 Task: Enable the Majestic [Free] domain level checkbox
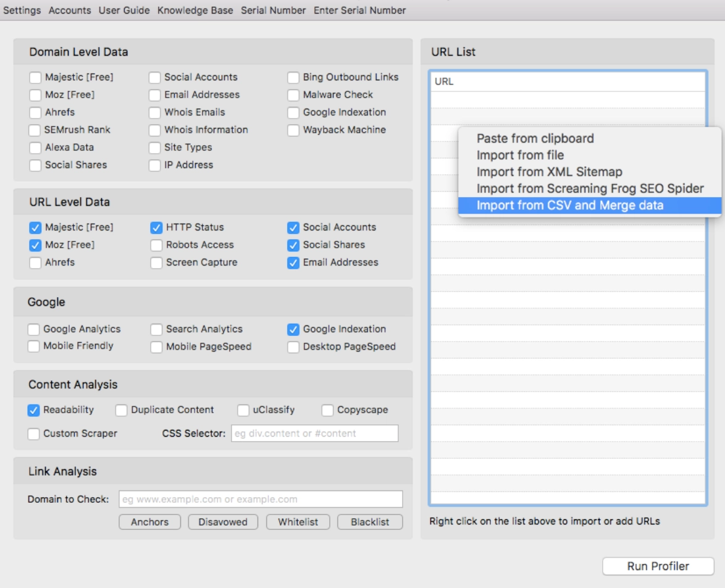[35, 77]
